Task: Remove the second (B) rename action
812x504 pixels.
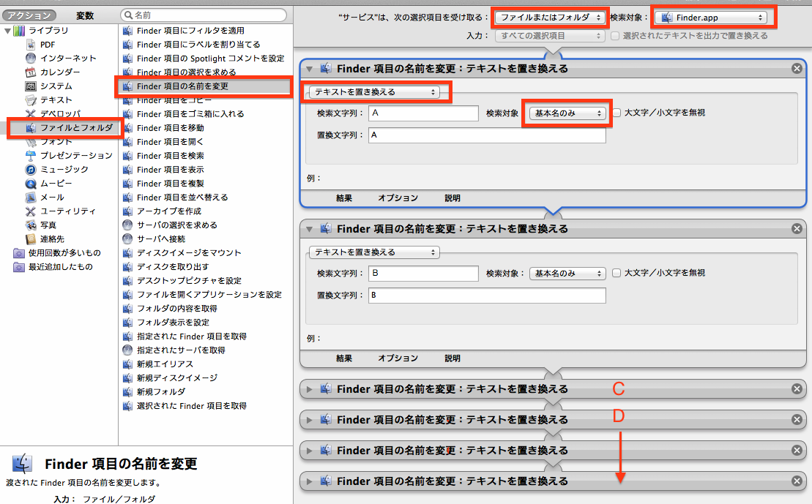Action: (x=797, y=229)
